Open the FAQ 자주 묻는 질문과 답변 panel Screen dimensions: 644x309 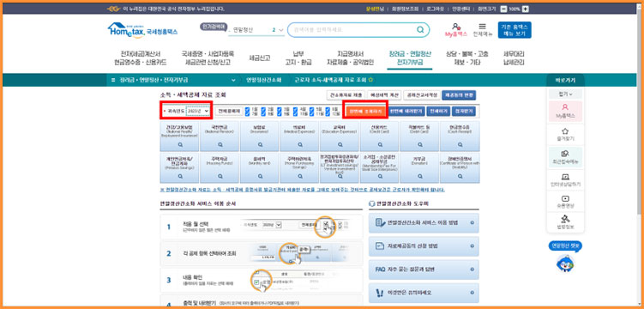[x=424, y=270]
